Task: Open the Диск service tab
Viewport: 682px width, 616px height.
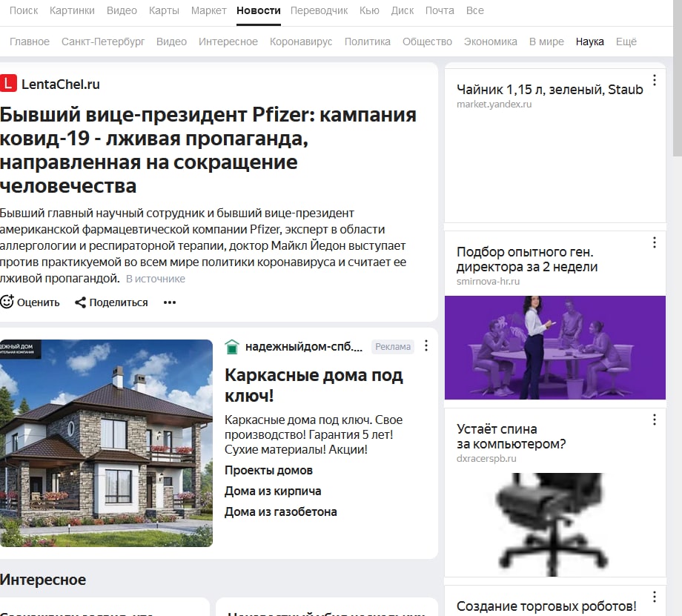Action: coord(403,10)
